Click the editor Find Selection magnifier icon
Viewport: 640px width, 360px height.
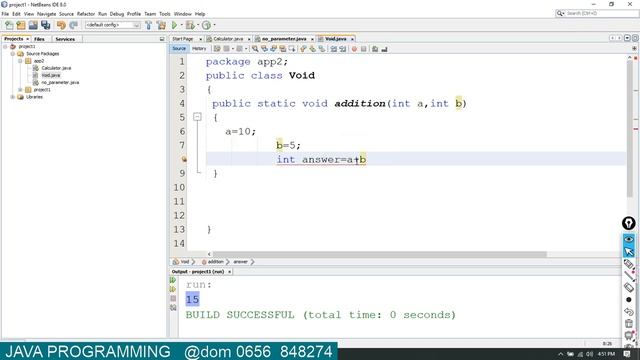[255, 49]
